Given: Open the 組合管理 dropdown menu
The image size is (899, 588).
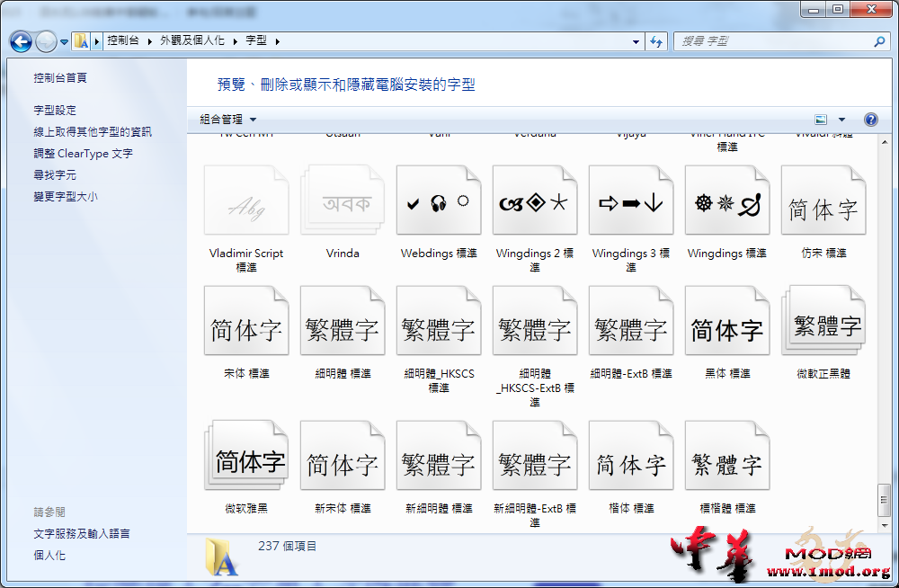Looking at the screenshot, I should 223,119.
